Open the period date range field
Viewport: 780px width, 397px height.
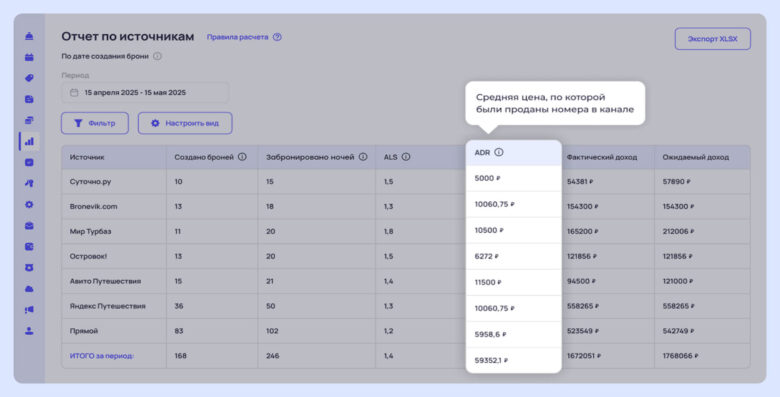[x=145, y=93]
